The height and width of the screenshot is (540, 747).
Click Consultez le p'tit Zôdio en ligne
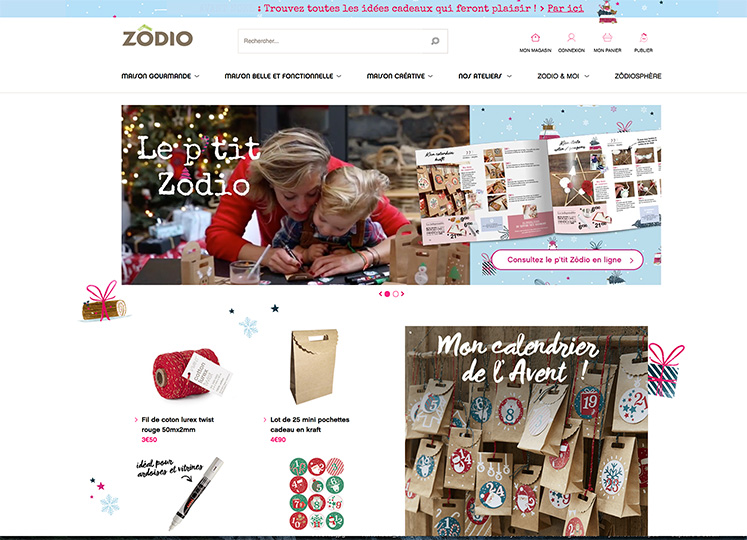click(x=567, y=260)
